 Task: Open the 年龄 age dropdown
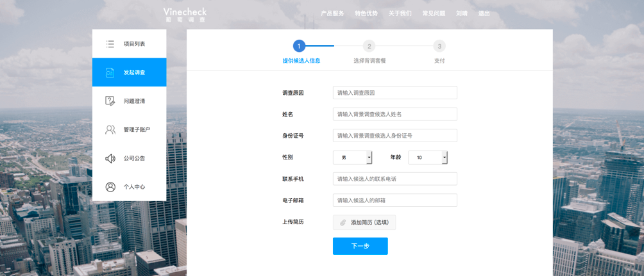[x=428, y=158]
